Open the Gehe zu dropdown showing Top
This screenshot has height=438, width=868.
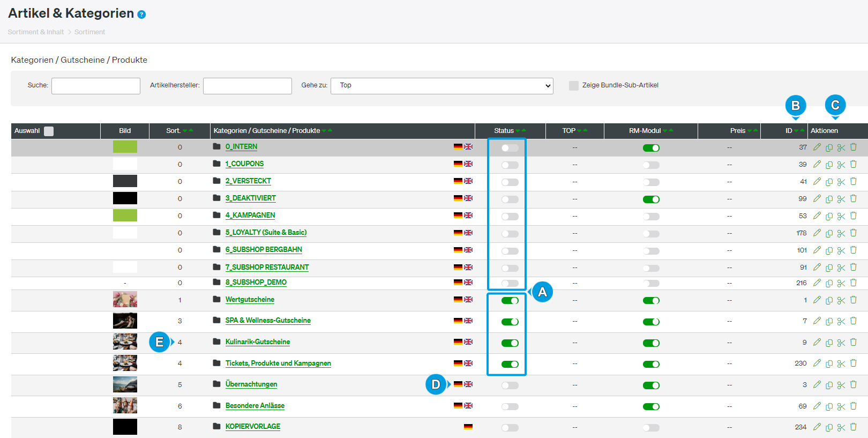point(442,86)
